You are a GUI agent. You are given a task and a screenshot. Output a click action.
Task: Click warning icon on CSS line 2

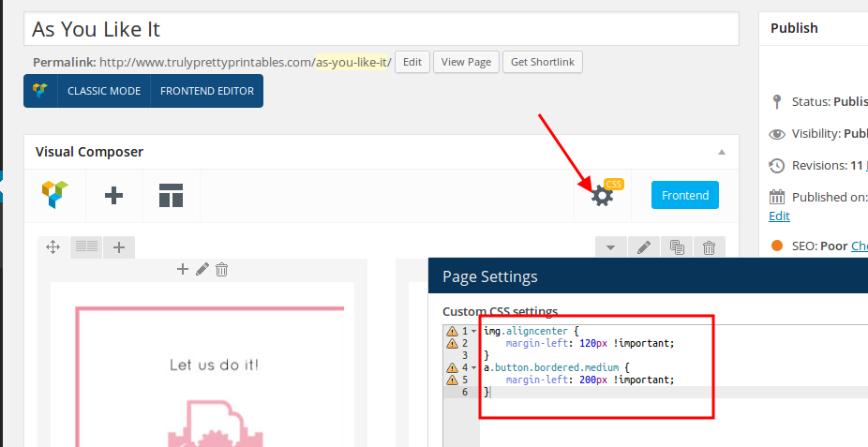point(452,343)
